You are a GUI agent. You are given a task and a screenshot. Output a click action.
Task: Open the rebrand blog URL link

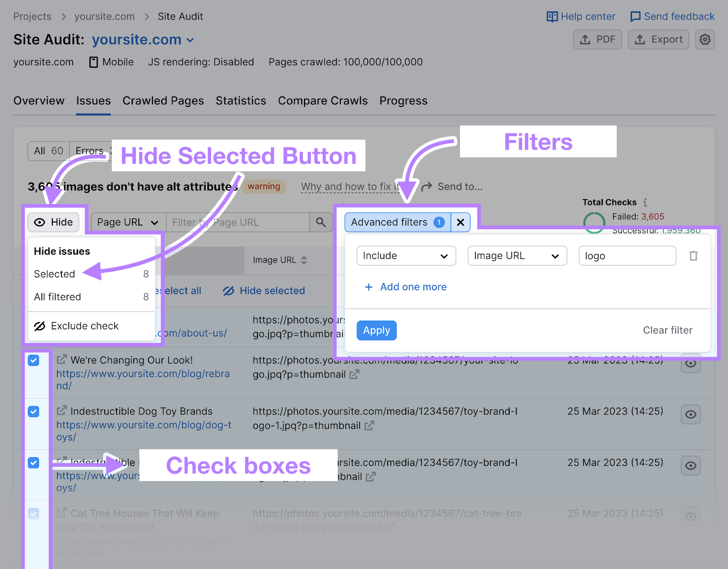coord(143,380)
